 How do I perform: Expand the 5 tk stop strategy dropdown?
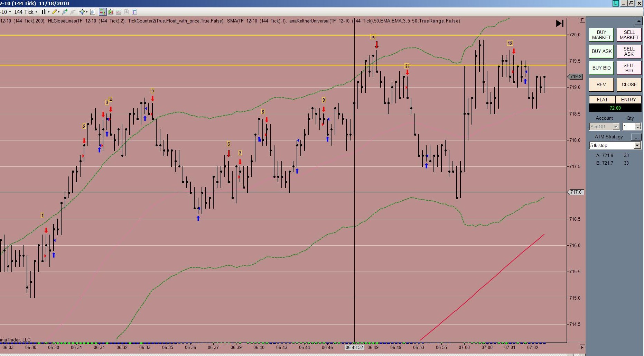(x=637, y=146)
